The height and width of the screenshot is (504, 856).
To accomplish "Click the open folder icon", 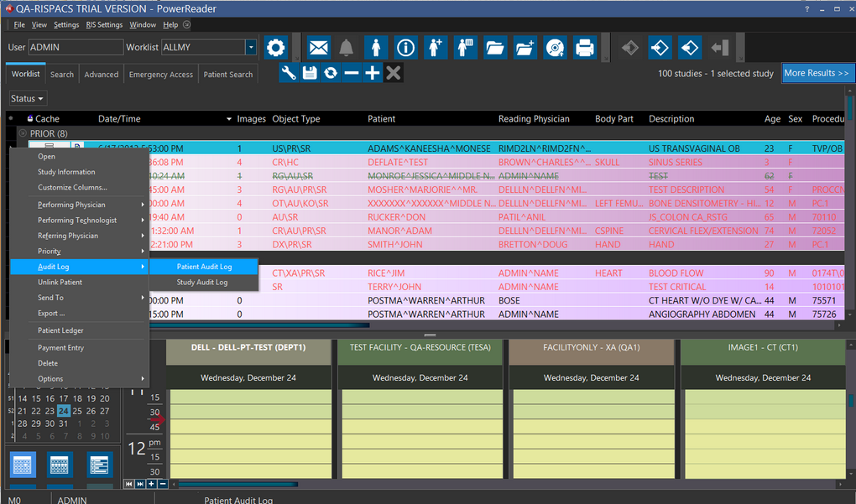I will [x=495, y=48].
